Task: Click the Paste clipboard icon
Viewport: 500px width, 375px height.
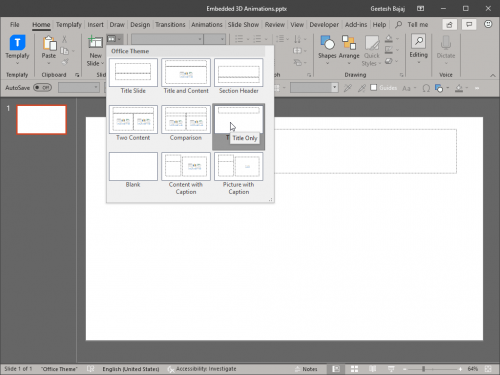Action: (x=49, y=43)
